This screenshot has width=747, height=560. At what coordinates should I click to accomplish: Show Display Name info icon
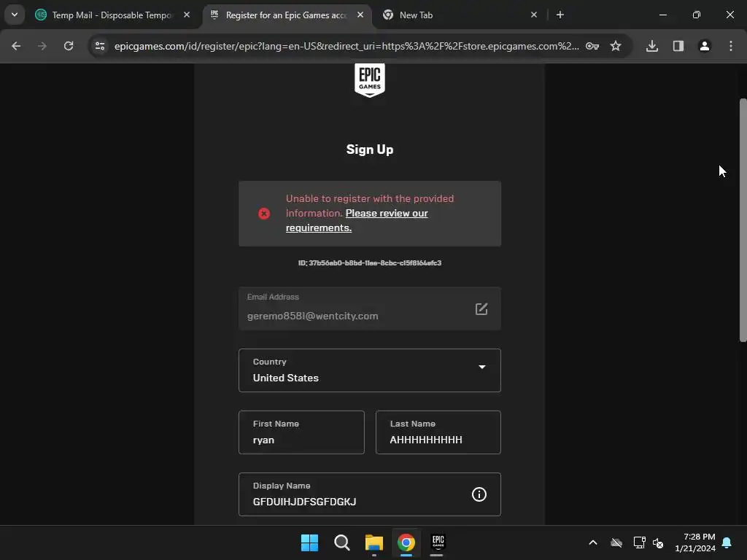(x=479, y=494)
